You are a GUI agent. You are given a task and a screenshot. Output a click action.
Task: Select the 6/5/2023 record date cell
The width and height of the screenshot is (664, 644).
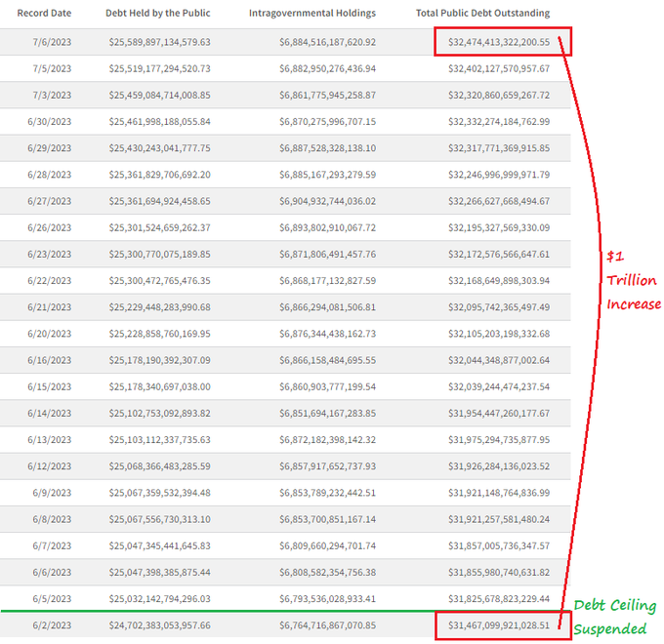coord(52,598)
